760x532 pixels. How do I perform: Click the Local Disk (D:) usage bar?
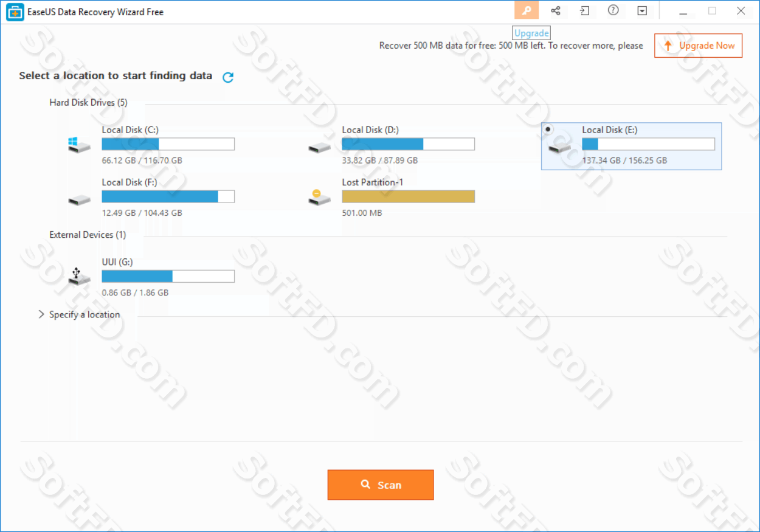pos(408,144)
